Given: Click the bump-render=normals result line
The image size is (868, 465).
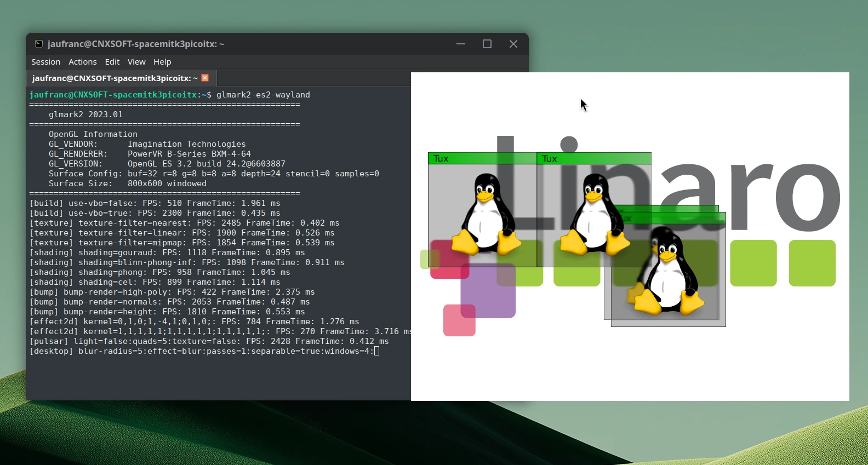Looking at the screenshot, I should click(170, 302).
